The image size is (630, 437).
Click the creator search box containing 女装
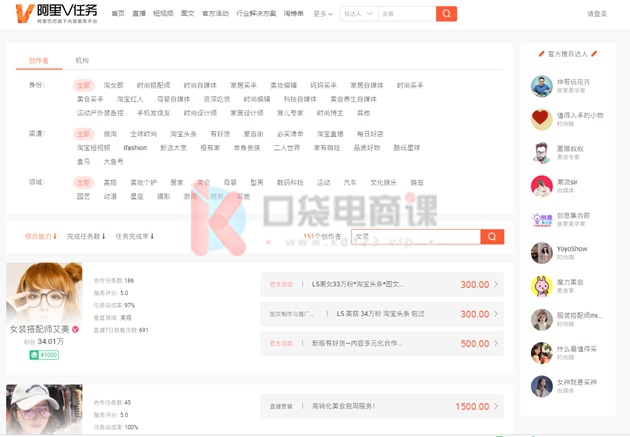click(416, 237)
